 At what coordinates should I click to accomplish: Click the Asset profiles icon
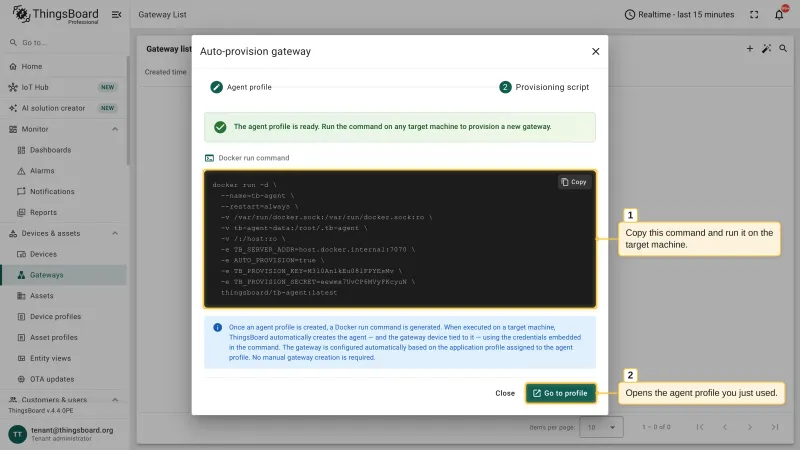[21, 338]
